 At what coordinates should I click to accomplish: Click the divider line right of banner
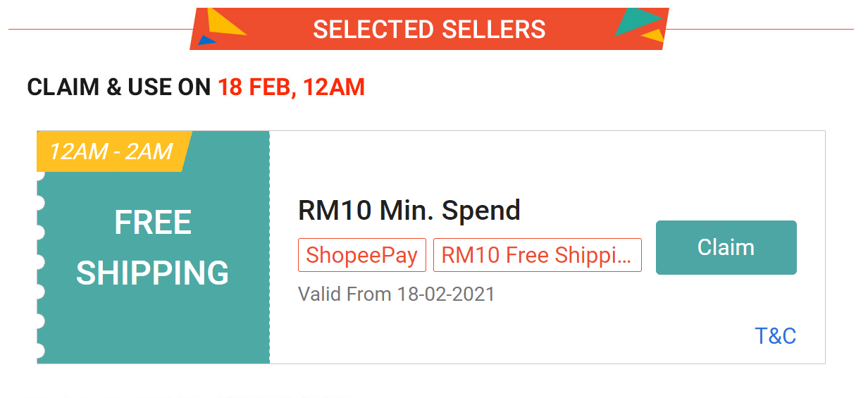761,30
